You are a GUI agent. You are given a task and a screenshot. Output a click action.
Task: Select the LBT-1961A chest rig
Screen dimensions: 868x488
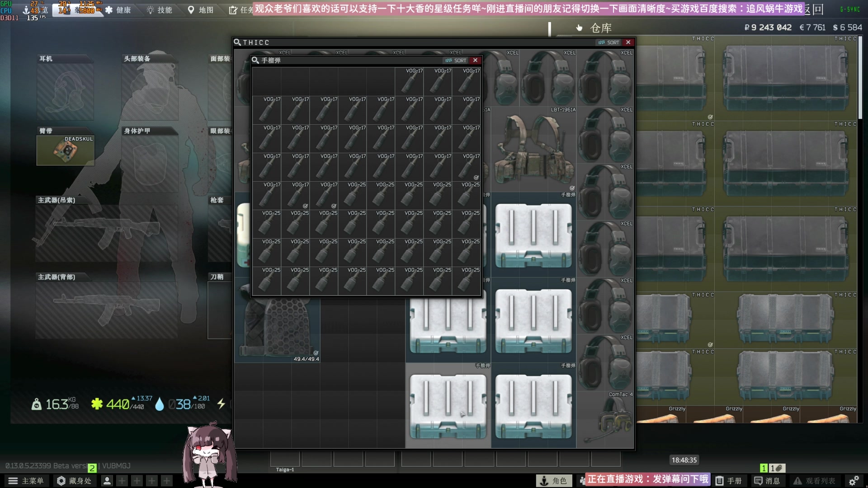(x=533, y=149)
